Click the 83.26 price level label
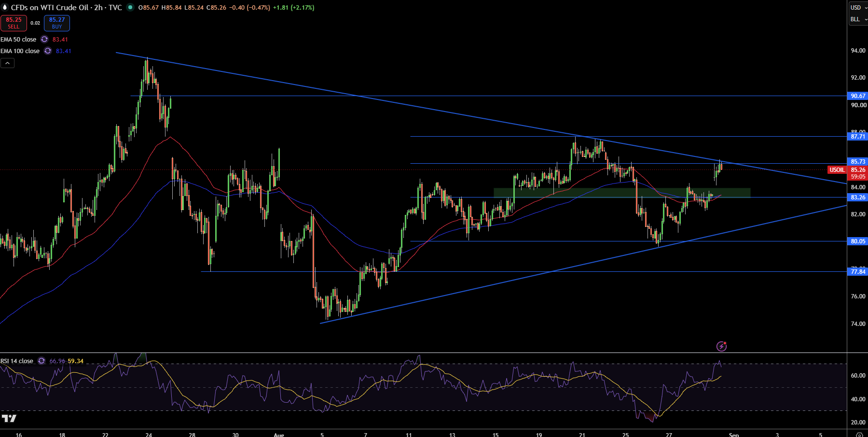868x437 pixels. [x=858, y=197]
